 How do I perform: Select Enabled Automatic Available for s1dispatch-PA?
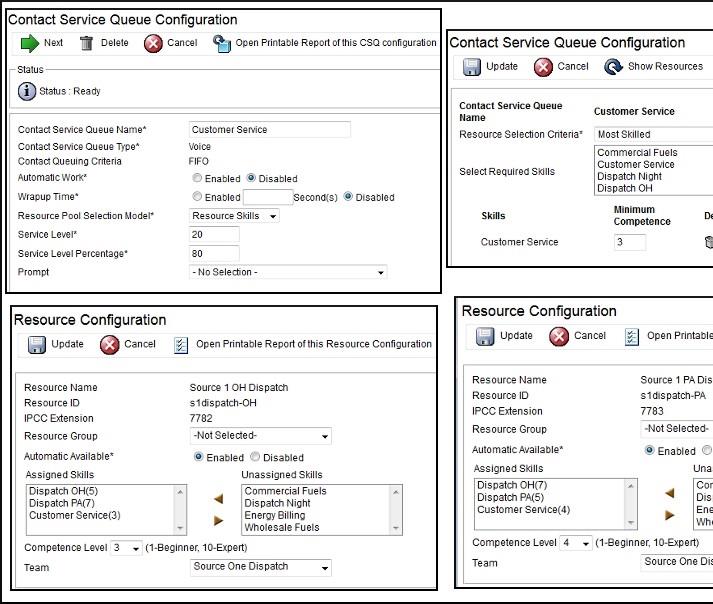pyautogui.click(x=650, y=450)
